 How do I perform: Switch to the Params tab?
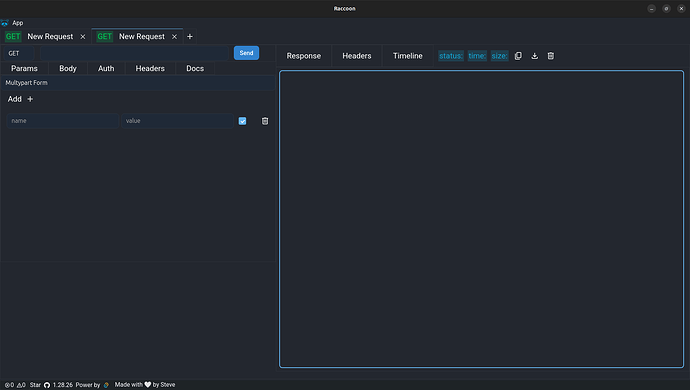click(x=24, y=69)
